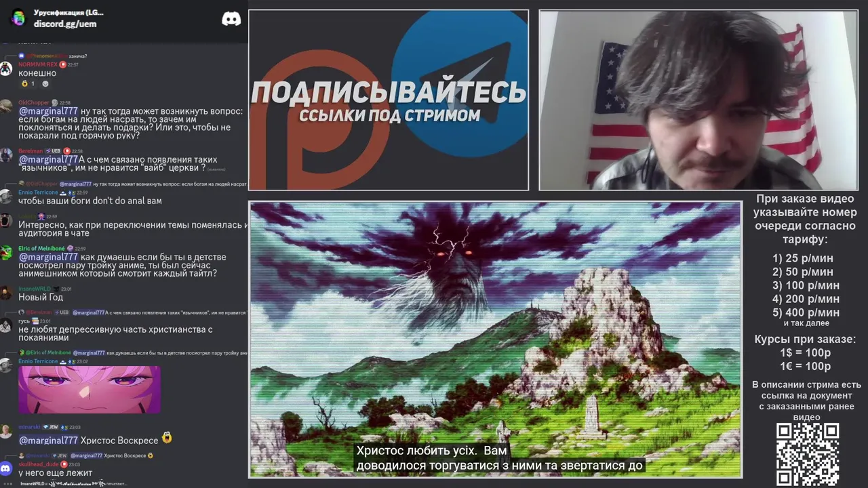Open Berelman's avatar

click(x=6, y=155)
